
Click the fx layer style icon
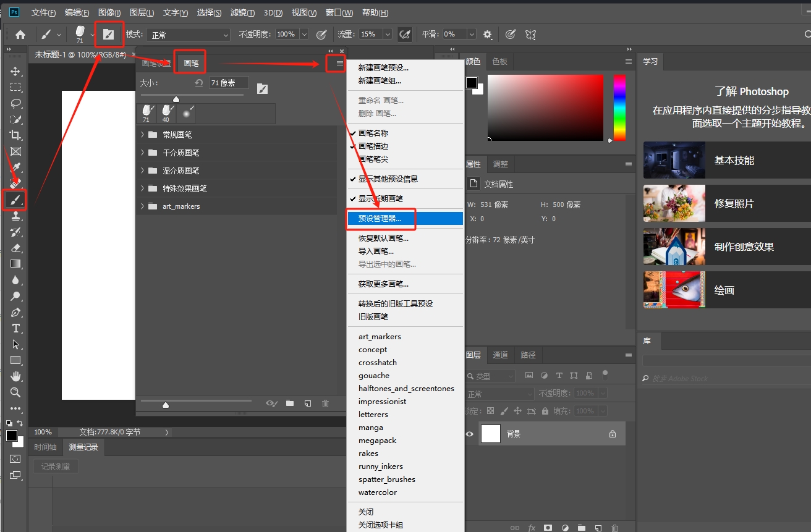click(x=532, y=528)
